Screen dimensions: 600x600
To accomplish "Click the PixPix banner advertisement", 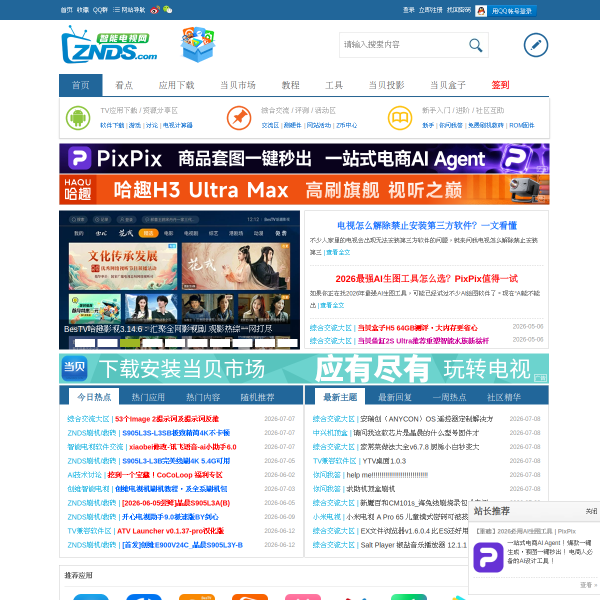I will pos(304,158).
